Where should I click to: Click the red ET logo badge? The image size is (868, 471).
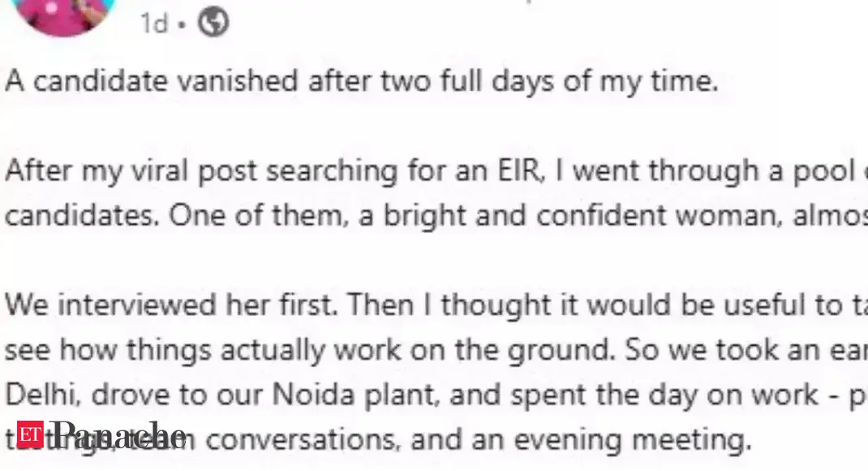click(31, 434)
